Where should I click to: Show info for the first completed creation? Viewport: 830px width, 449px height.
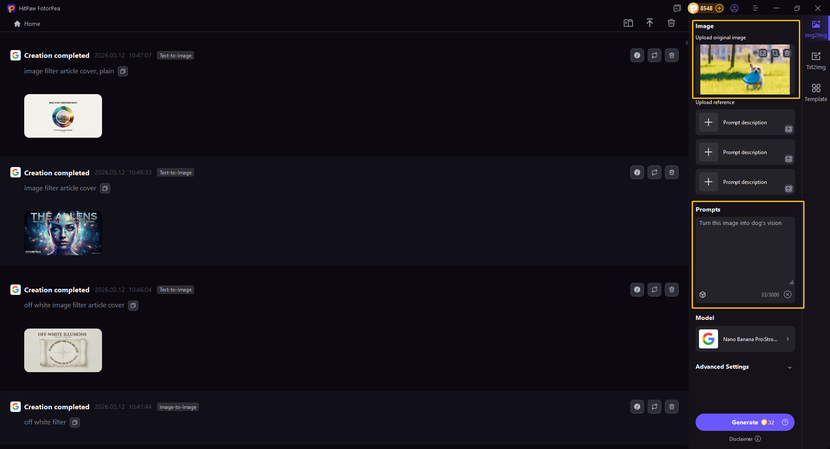(x=637, y=56)
